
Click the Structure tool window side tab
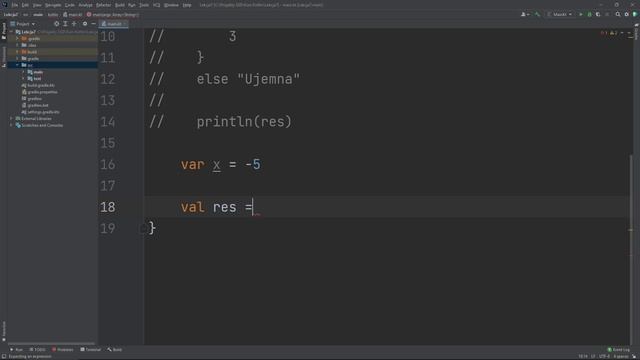click(4, 56)
